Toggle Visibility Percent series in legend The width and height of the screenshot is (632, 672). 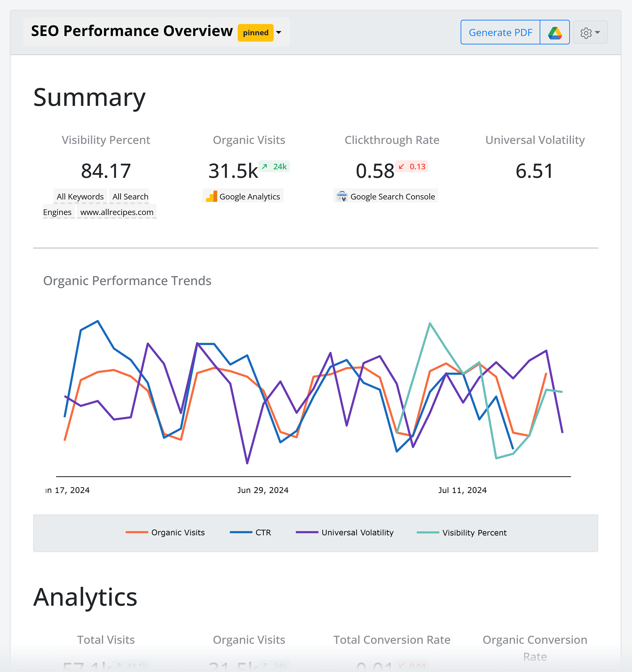(462, 532)
